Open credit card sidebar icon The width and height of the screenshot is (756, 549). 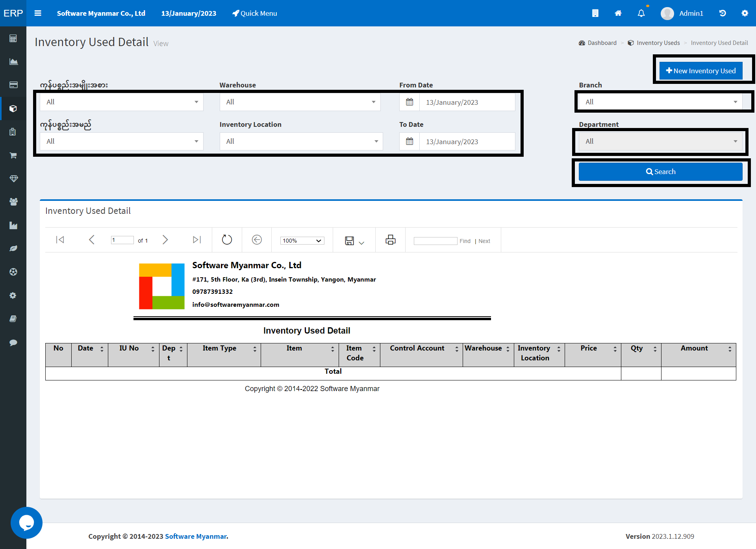(13, 85)
